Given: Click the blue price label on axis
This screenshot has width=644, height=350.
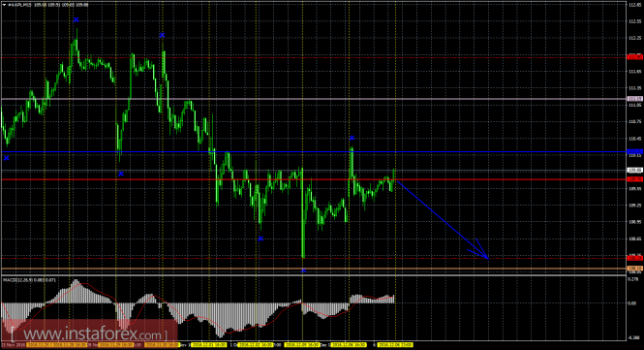Looking at the screenshot, I should point(635,152).
